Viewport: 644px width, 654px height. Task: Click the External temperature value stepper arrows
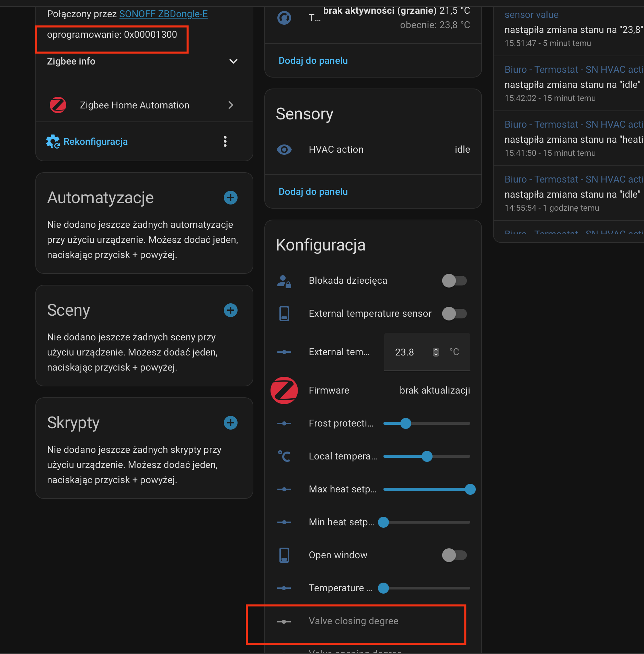(436, 352)
